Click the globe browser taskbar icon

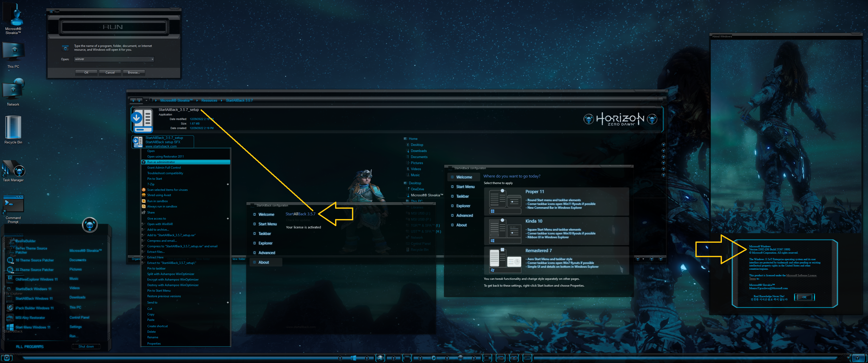[x=380, y=358]
